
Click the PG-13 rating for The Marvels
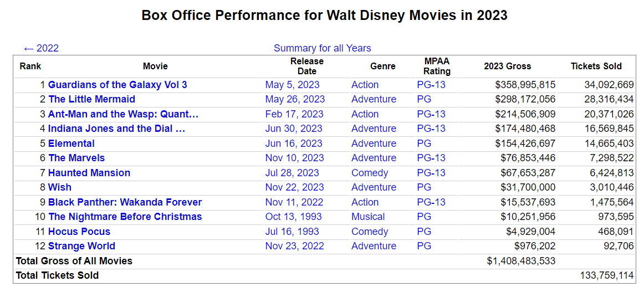click(431, 158)
